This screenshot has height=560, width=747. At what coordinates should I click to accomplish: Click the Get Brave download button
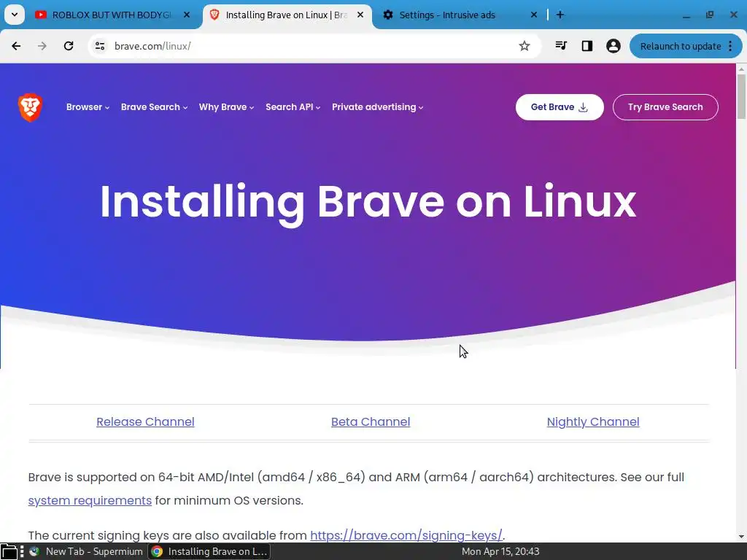[560, 107]
